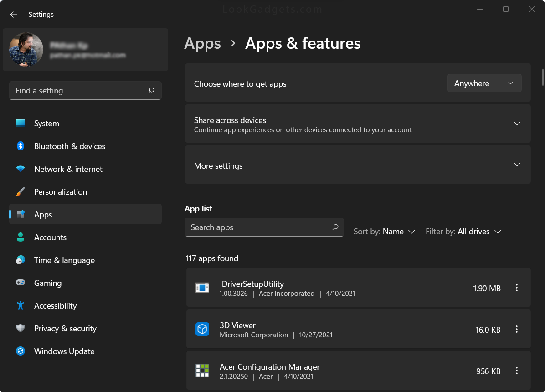
Task: Click the 3D Viewer app icon
Action: (x=202, y=329)
